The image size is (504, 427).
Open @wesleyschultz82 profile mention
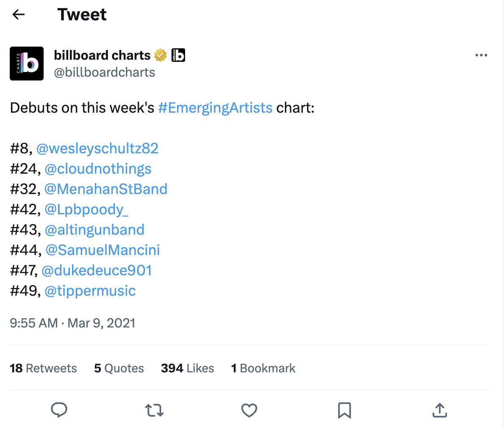97,148
